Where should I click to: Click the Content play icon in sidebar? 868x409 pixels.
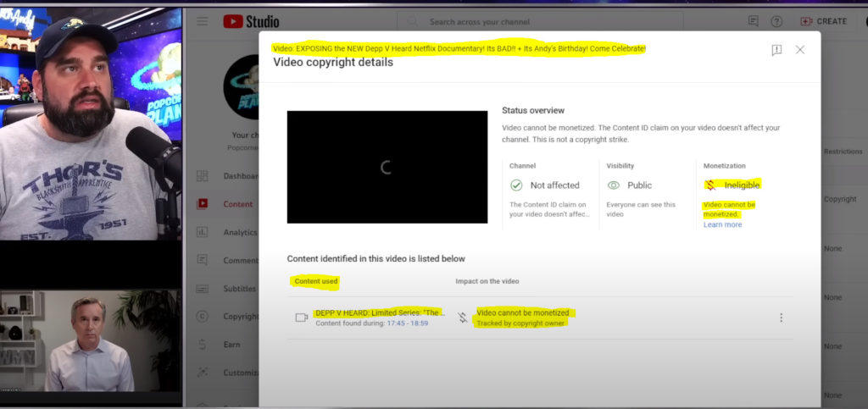tap(202, 204)
